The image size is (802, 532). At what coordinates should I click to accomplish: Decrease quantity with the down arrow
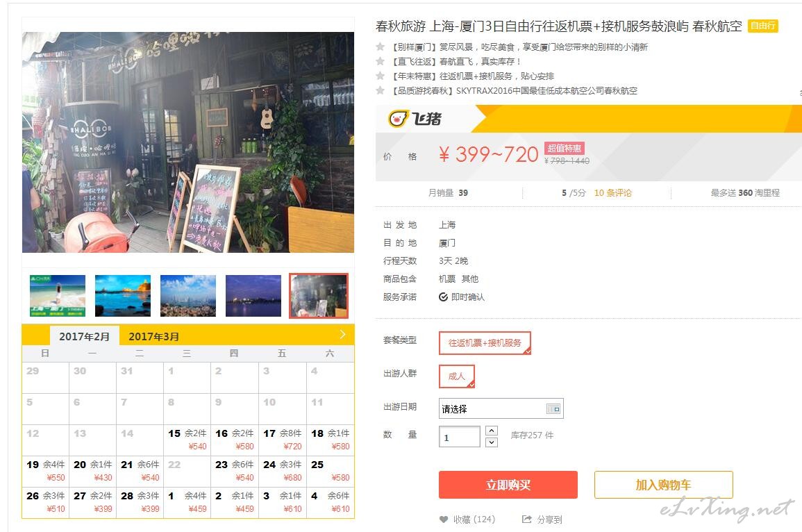pyautogui.click(x=492, y=442)
